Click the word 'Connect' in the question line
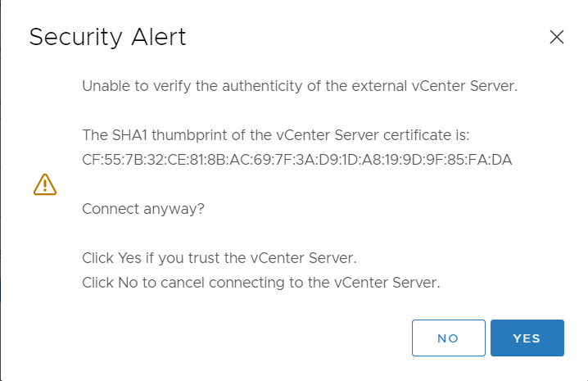The image size is (588, 381). tap(111, 209)
